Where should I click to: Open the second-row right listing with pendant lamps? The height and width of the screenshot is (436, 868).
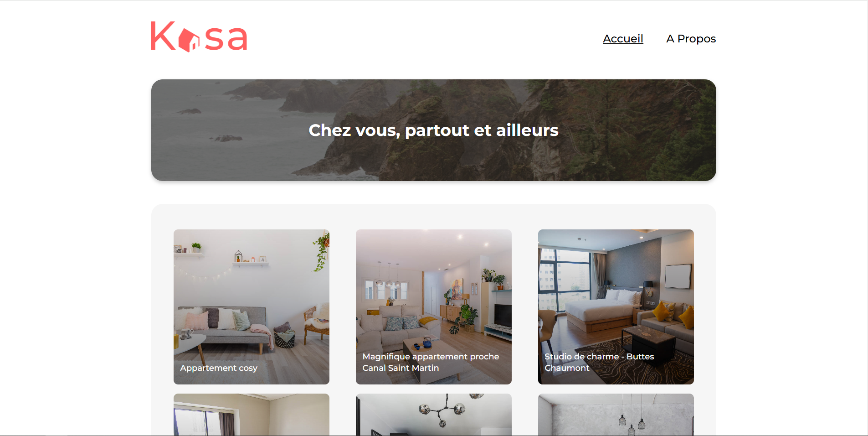pyautogui.click(x=616, y=415)
